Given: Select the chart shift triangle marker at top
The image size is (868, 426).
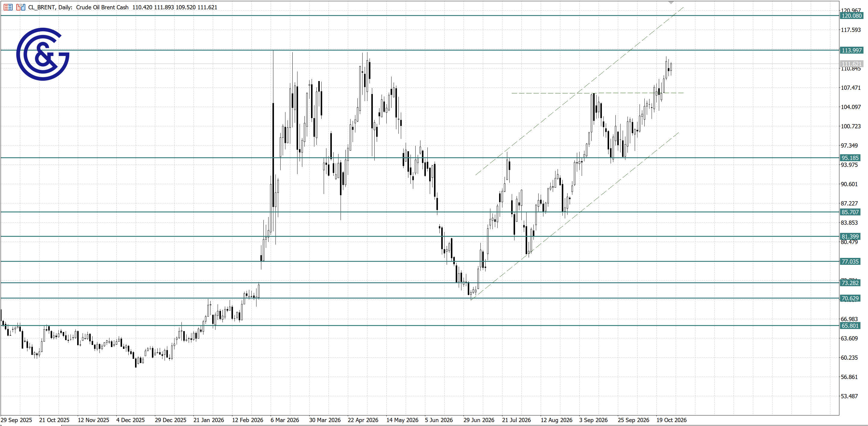Looking at the screenshot, I should [x=671, y=2].
